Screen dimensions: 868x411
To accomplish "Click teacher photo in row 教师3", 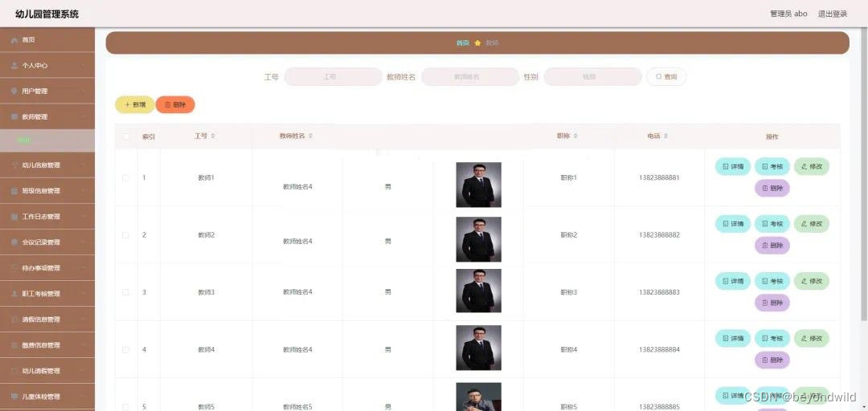I will [x=478, y=291].
